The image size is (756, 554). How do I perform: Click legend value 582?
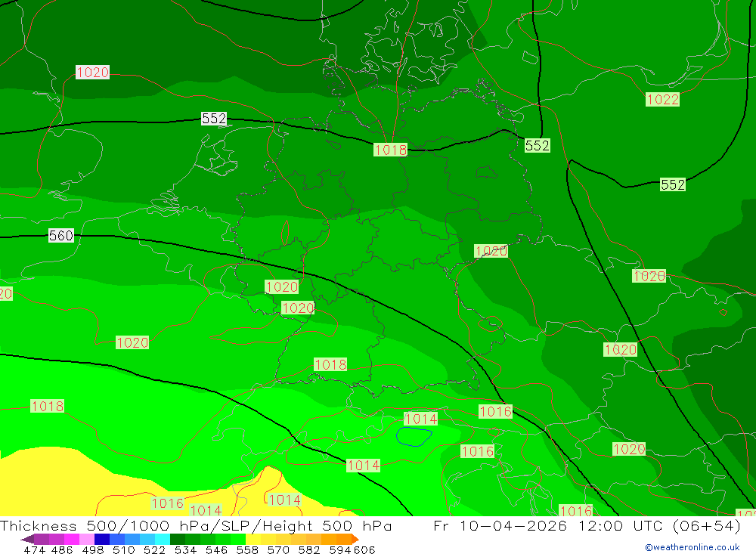point(309,549)
